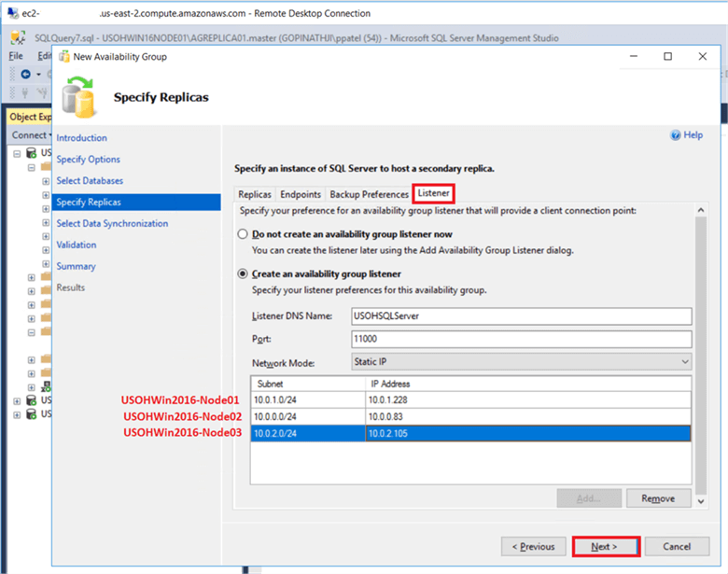
Task: Click the IP Address column header
Action: click(528, 384)
